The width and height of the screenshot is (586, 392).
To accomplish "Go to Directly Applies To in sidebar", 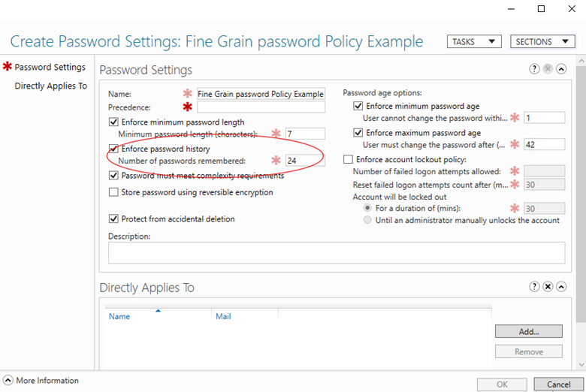I will (x=51, y=86).
